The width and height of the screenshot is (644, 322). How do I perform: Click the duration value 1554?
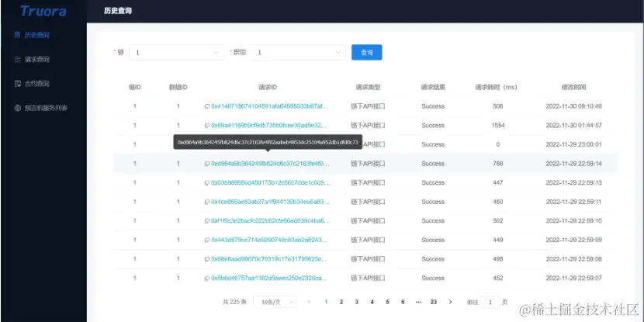(498, 125)
